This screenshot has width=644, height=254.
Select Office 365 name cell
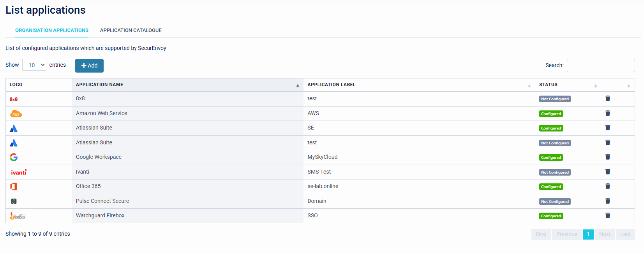click(187, 186)
